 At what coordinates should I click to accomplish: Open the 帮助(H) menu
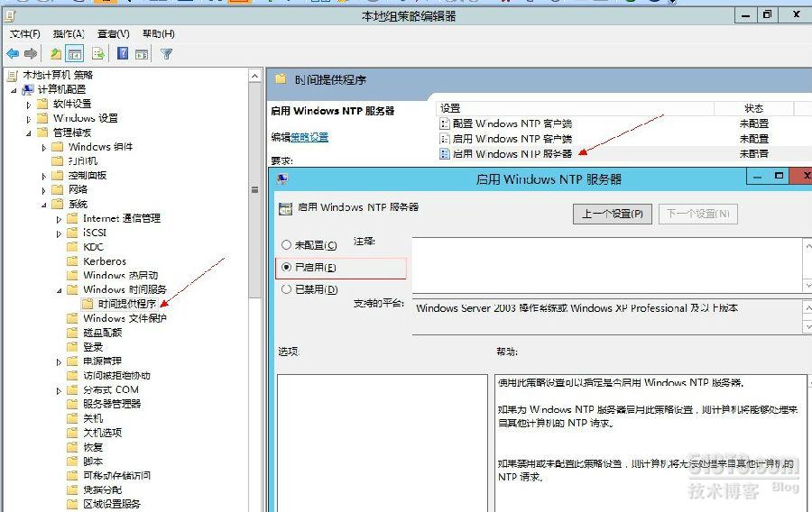pyautogui.click(x=159, y=33)
